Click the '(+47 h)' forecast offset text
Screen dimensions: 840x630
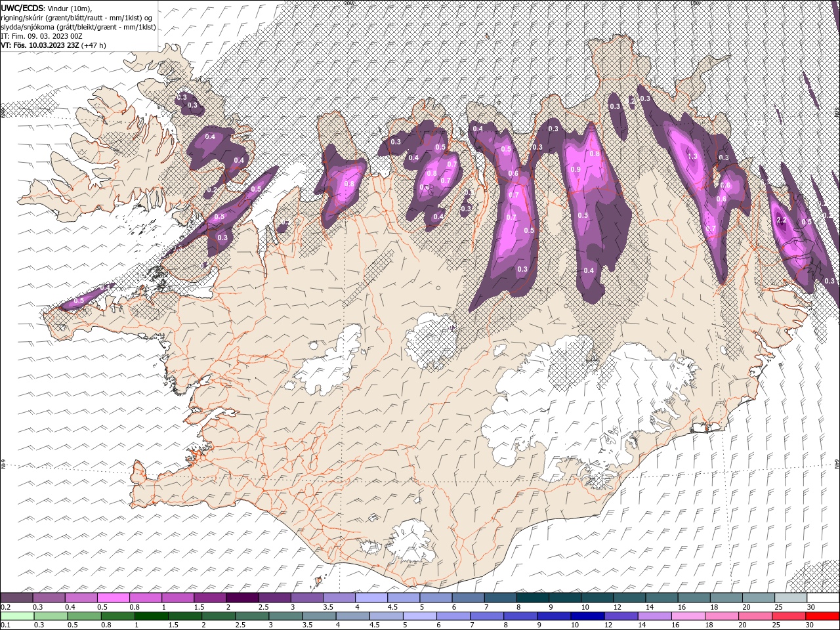pos(94,45)
